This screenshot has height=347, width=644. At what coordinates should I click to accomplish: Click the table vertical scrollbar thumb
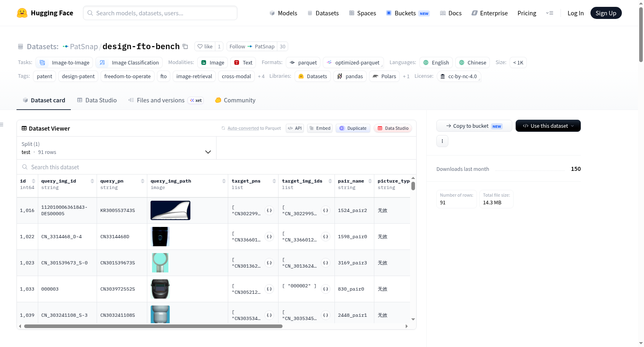tap(413, 186)
